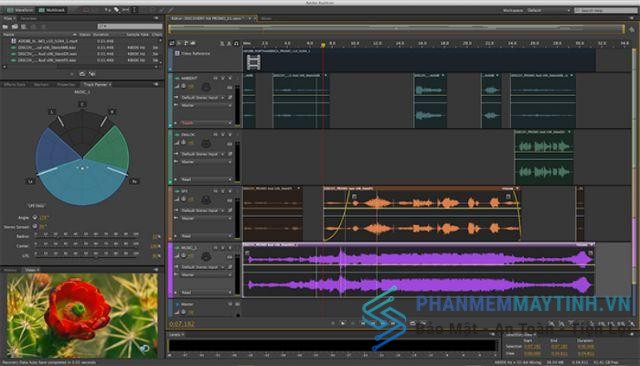Click the Play transport button
Screen dimensions: 640x366
point(342,323)
